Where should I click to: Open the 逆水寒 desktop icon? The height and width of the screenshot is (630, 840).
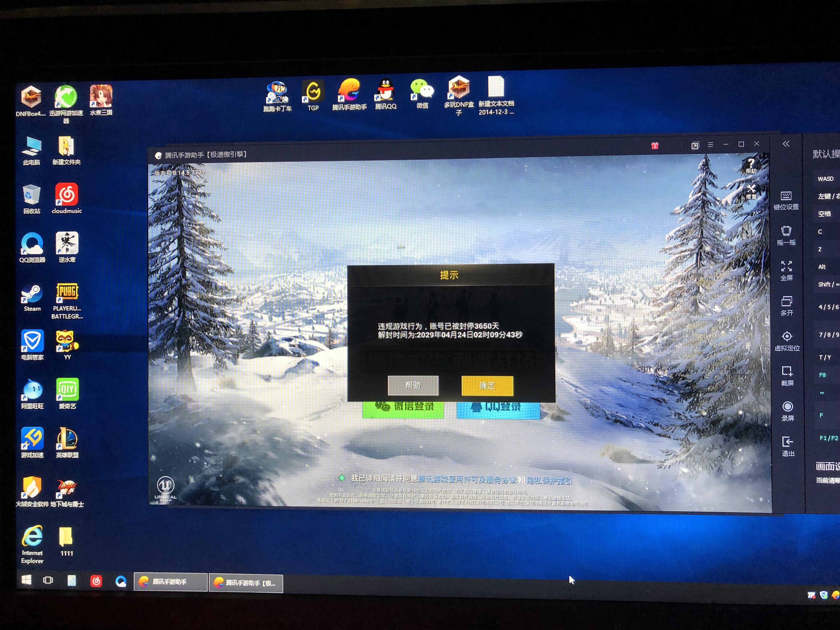click(67, 247)
